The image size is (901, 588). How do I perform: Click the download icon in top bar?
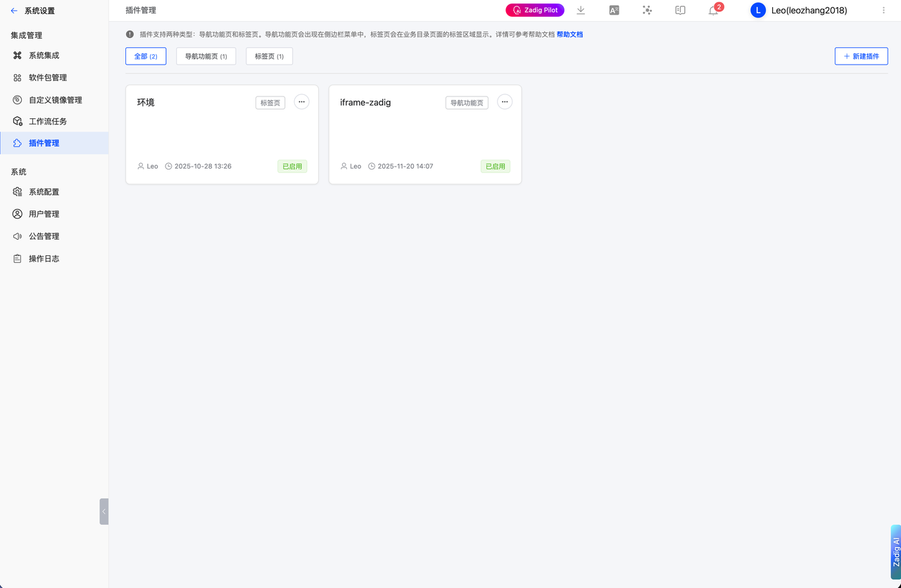(x=581, y=11)
